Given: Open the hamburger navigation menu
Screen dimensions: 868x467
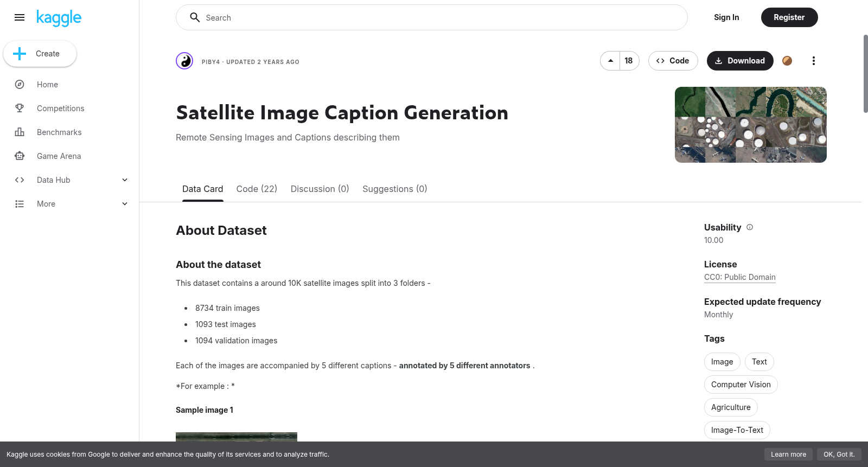Looking at the screenshot, I should [20, 17].
